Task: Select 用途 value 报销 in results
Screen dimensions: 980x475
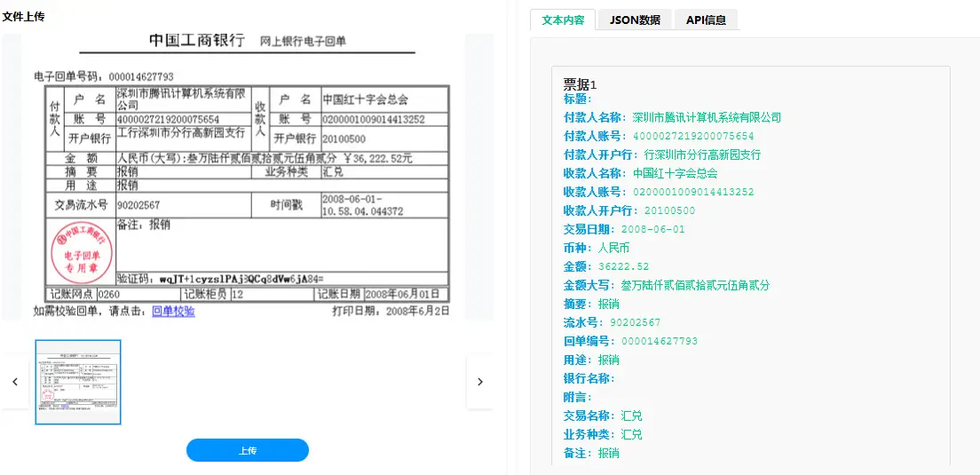Action: click(609, 360)
